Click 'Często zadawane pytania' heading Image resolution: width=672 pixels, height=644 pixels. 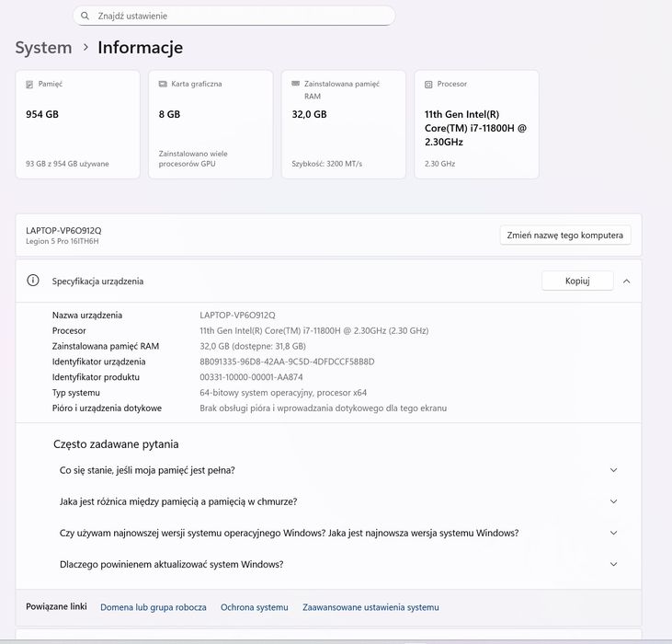[116, 444]
